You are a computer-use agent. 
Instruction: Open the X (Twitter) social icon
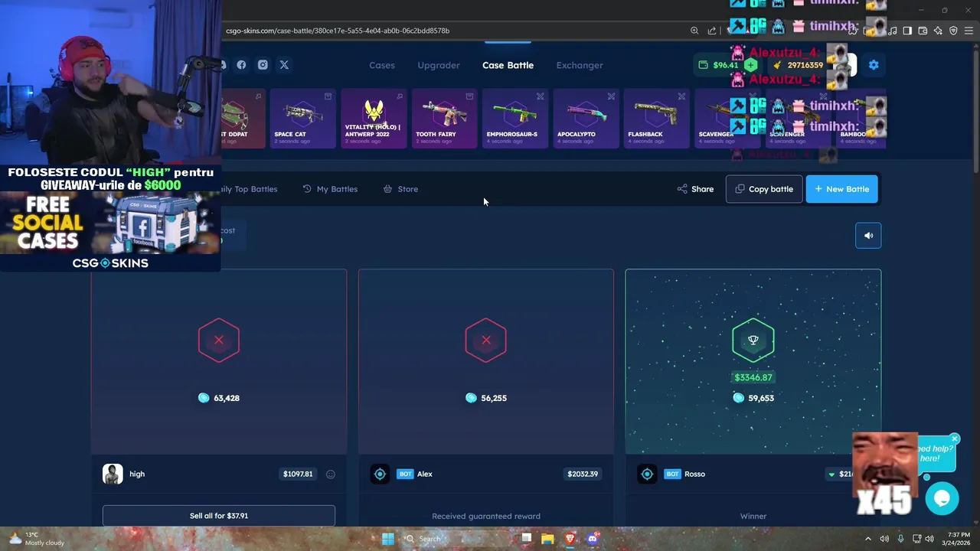pos(284,65)
